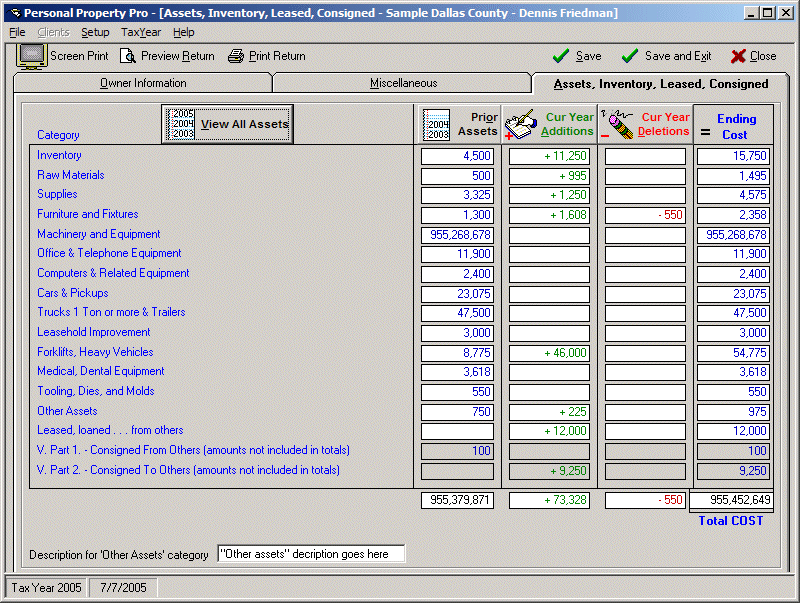The height and width of the screenshot is (603, 800).
Task: Open the Supplies category link
Action: coord(57,194)
